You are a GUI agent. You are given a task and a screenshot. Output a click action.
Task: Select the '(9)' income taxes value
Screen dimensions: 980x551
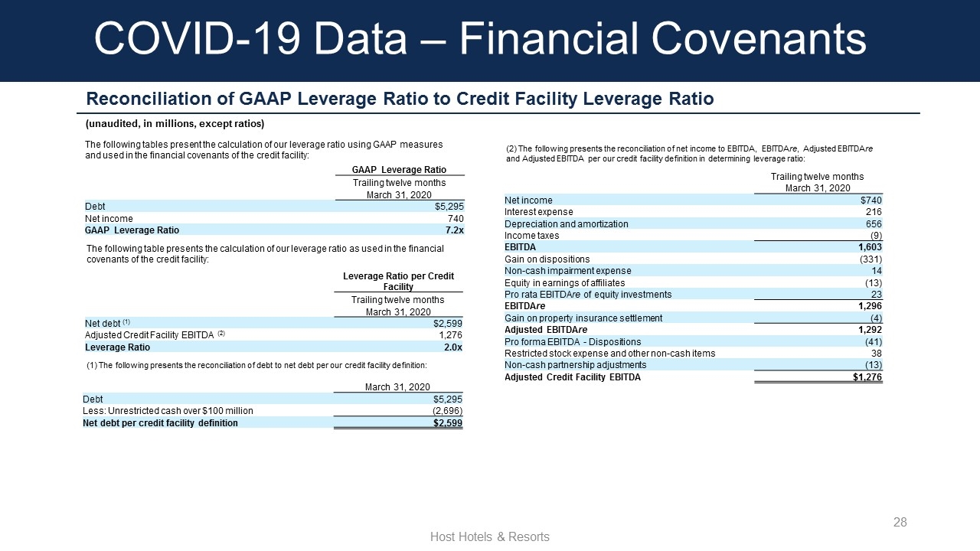876,236
